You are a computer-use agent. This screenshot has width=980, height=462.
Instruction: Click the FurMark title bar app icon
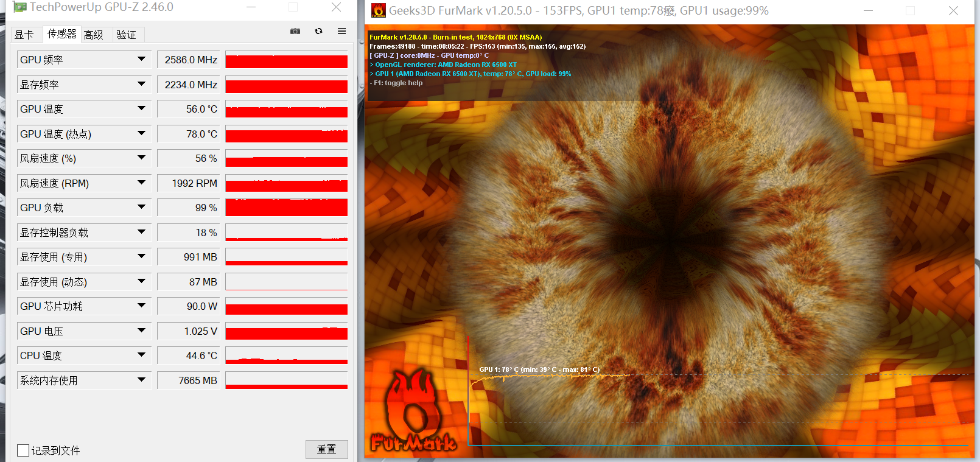pyautogui.click(x=379, y=10)
